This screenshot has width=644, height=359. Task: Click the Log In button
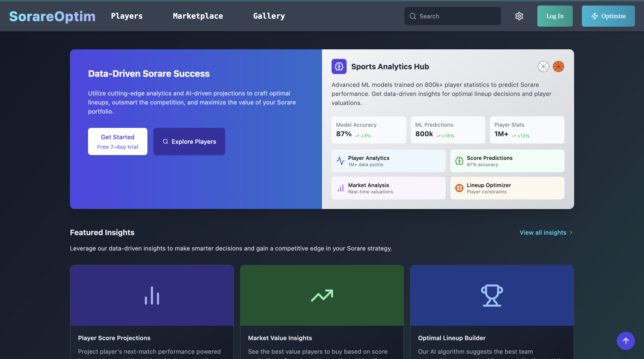[x=555, y=16]
